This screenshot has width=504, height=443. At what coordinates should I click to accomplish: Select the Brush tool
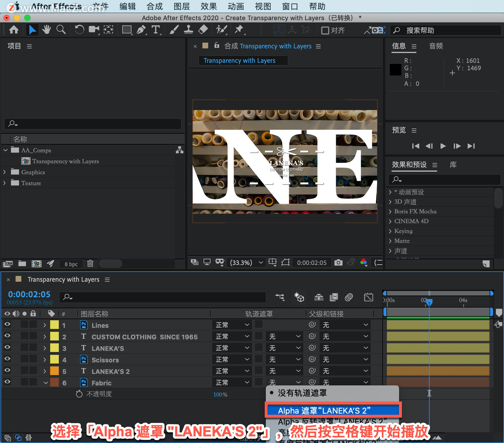pyautogui.click(x=174, y=30)
